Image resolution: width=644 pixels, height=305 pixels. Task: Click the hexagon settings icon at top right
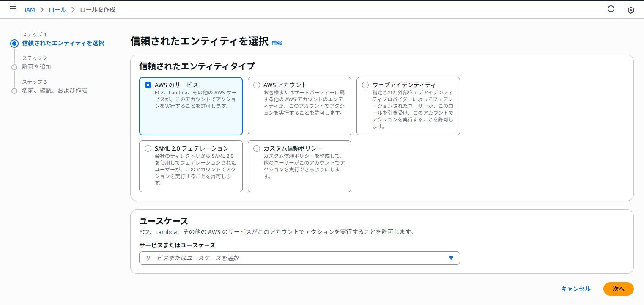pyautogui.click(x=630, y=10)
